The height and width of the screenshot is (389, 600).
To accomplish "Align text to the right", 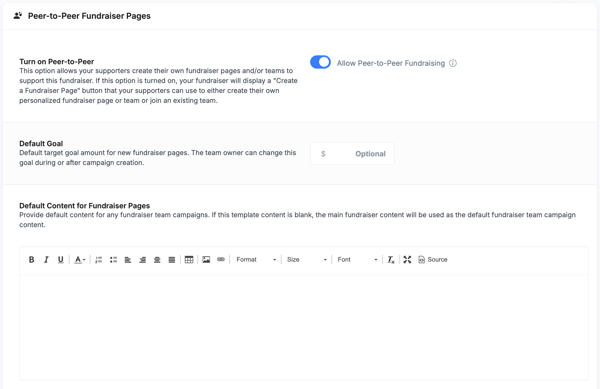I will [x=142, y=260].
